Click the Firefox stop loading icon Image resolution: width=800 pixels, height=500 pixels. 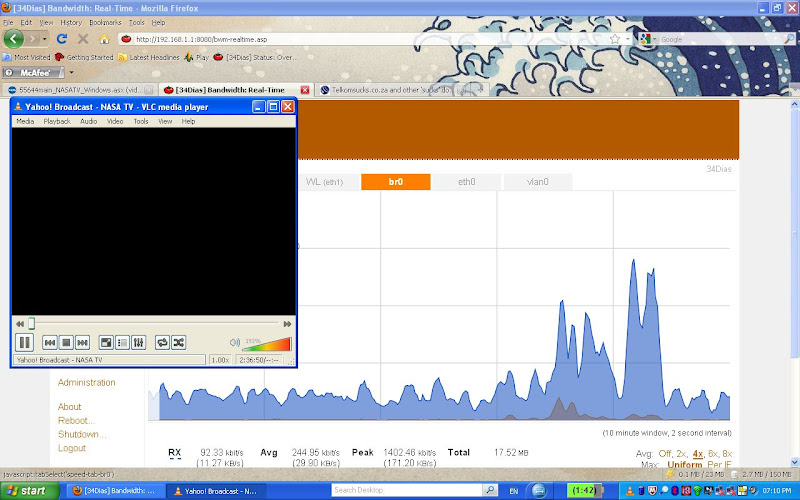83,39
